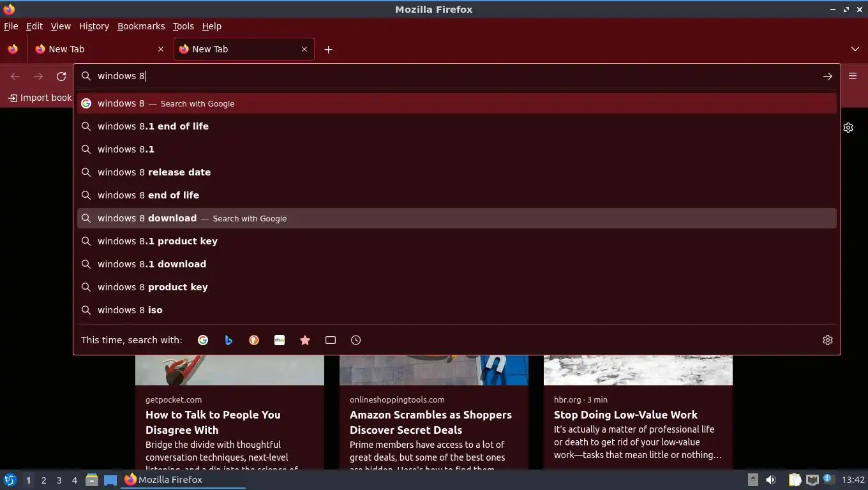Open the Tools menu
This screenshot has height=490, width=868.
point(183,26)
